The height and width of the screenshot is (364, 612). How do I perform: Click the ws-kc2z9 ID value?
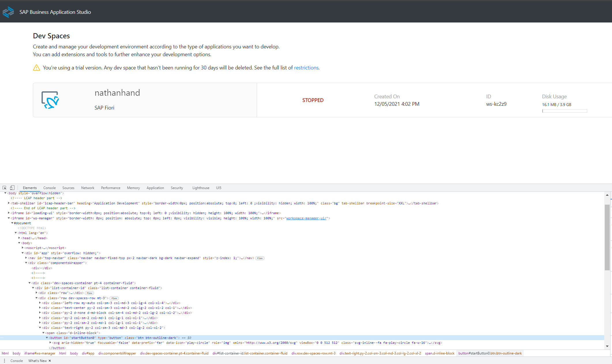coord(496,104)
